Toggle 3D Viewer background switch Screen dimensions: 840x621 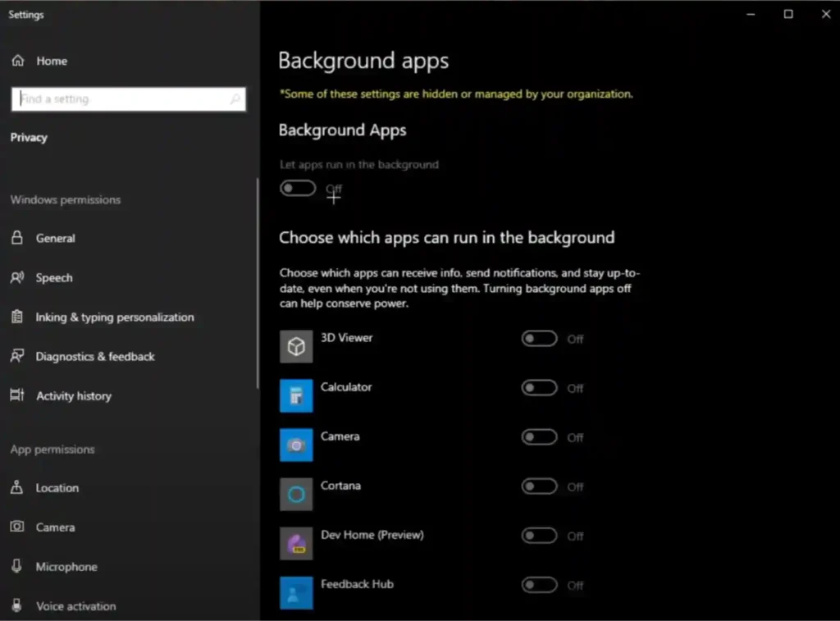click(x=540, y=339)
